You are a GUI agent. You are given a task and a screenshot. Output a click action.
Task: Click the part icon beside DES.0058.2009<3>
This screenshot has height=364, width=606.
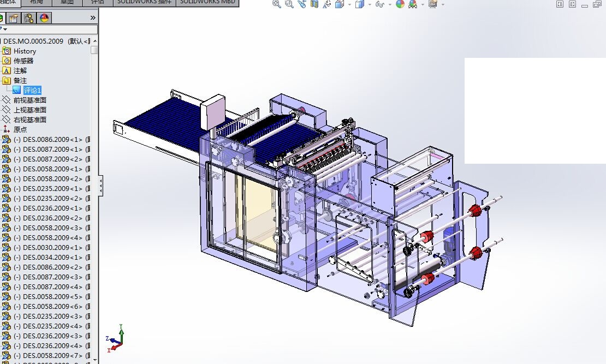pyautogui.click(x=6, y=228)
